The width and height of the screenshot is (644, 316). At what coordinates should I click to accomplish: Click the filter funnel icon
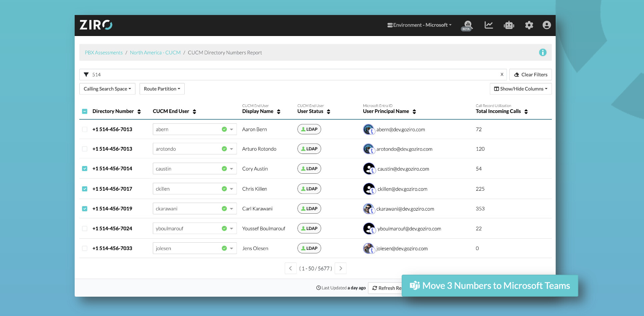tap(86, 75)
